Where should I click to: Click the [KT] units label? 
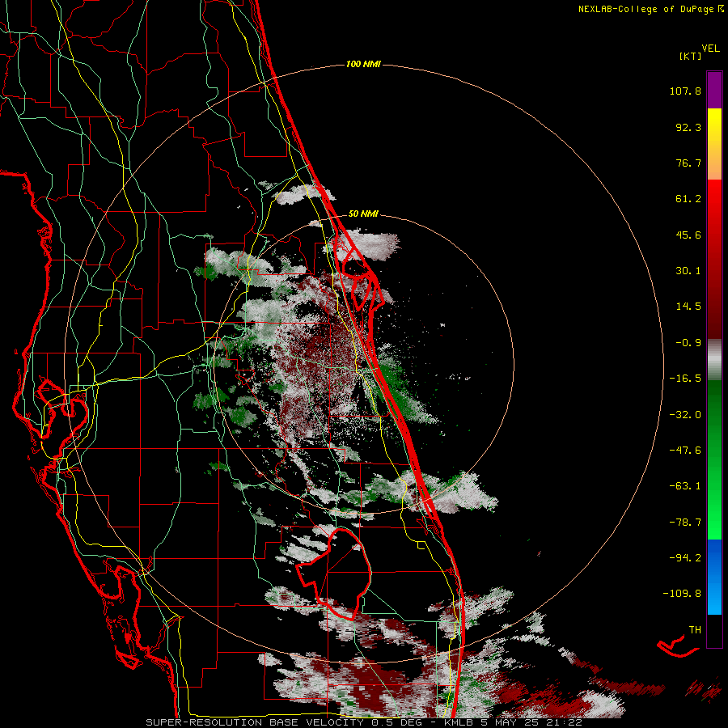click(x=690, y=56)
